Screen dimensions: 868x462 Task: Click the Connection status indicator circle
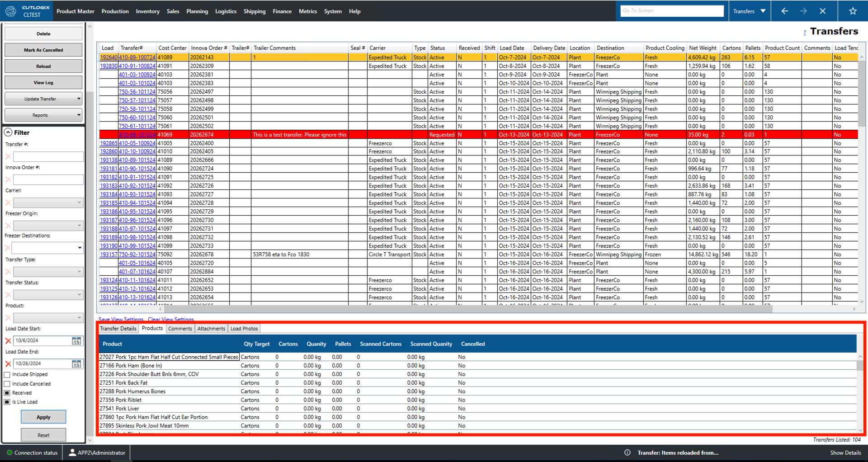[9, 453]
